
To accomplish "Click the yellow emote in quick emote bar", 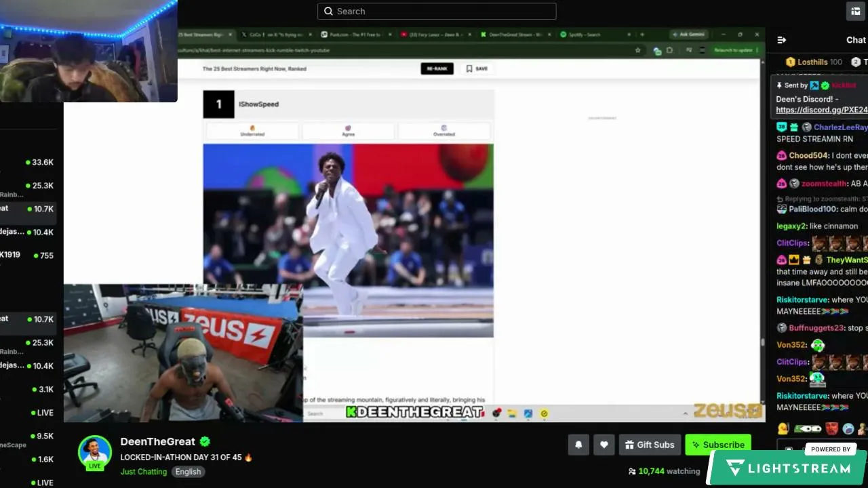I will pyautogui.click(x=783, y=428).
